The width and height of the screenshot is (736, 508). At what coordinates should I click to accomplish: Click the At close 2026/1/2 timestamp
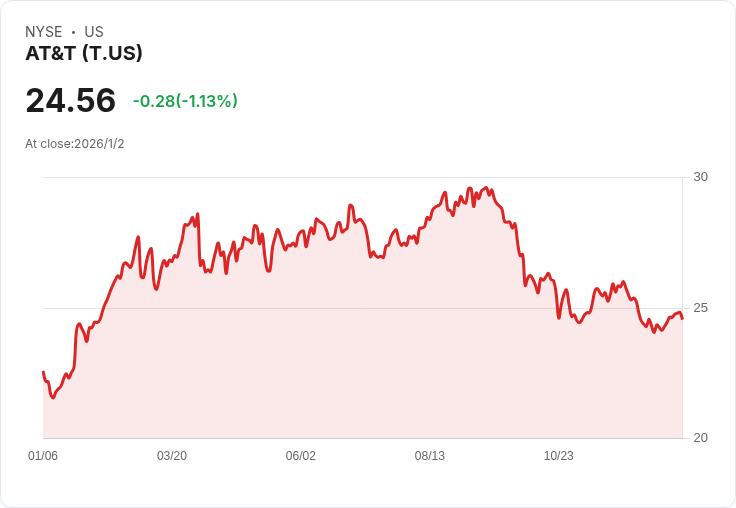point(75,144)
